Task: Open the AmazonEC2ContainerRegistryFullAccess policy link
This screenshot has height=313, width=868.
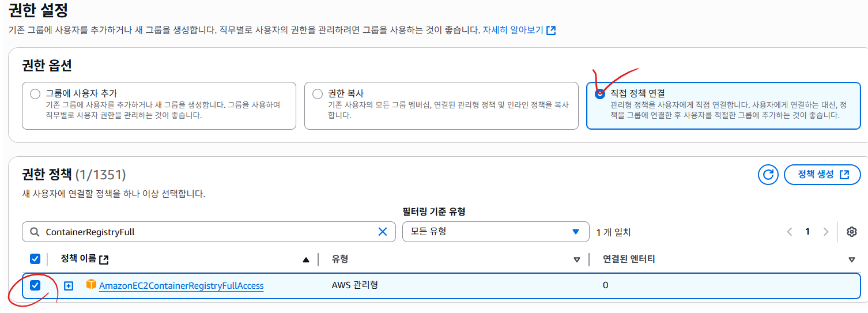Action: [x=181, y=285]
